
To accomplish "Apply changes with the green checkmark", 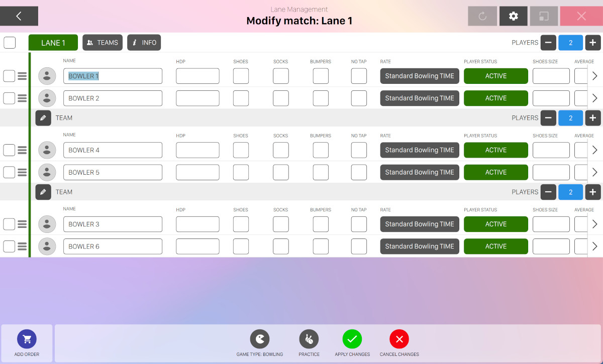I will coord(352,339).
